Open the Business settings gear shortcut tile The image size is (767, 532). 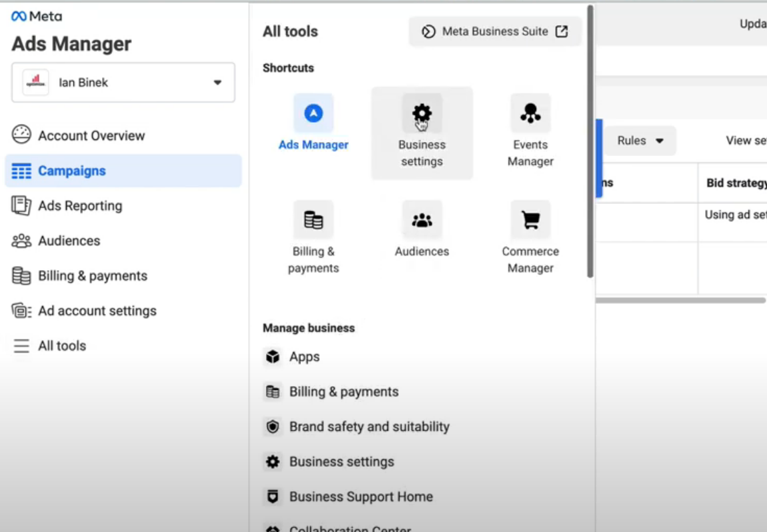coord(422,133)
